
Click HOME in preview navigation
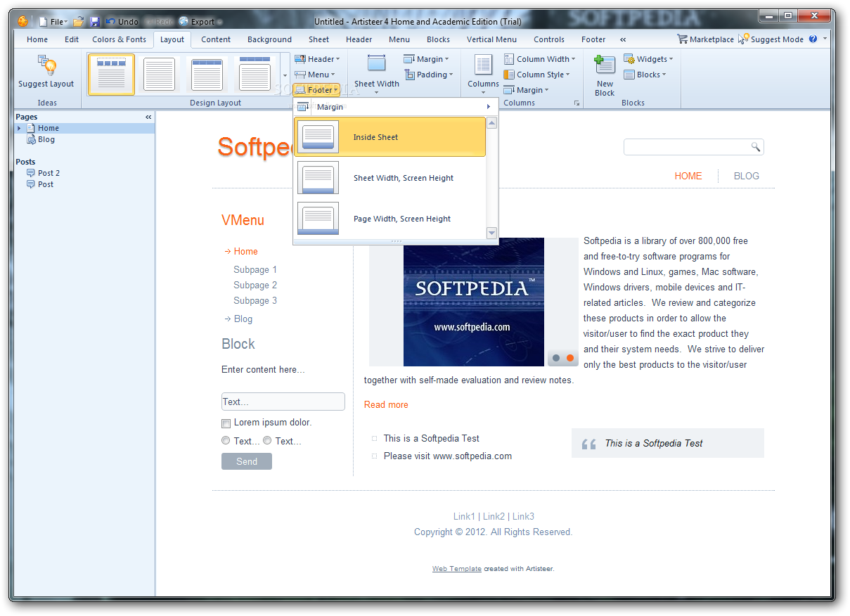(688, 176)
